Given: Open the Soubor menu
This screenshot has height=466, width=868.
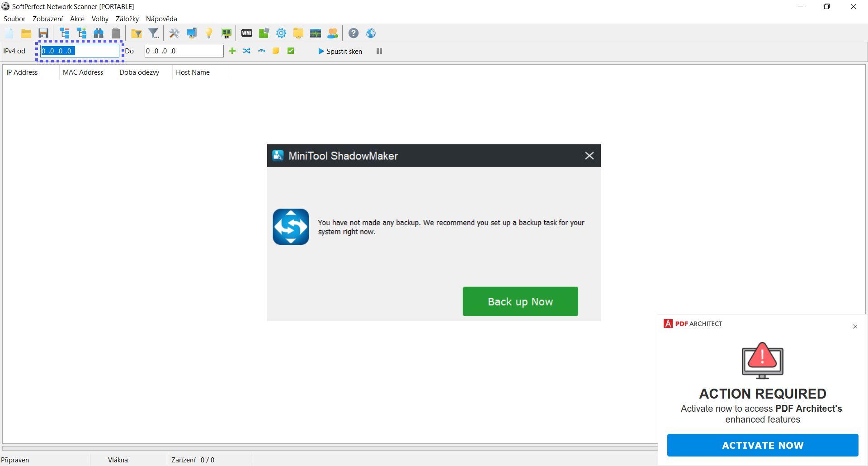Looking at the screenshot, I should click(x=14, y=19).
